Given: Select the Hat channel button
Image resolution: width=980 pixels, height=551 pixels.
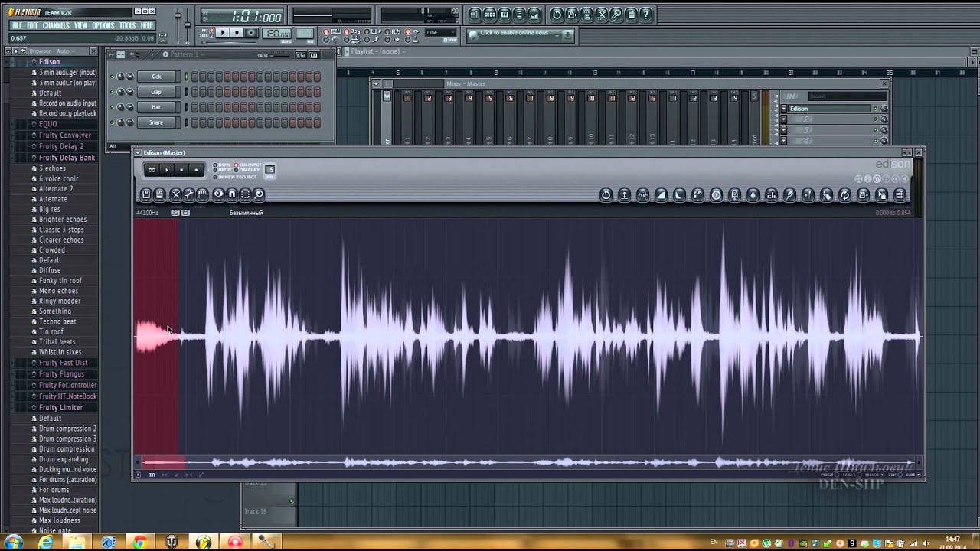Looking at the screenshot, I should click(156, 107).
